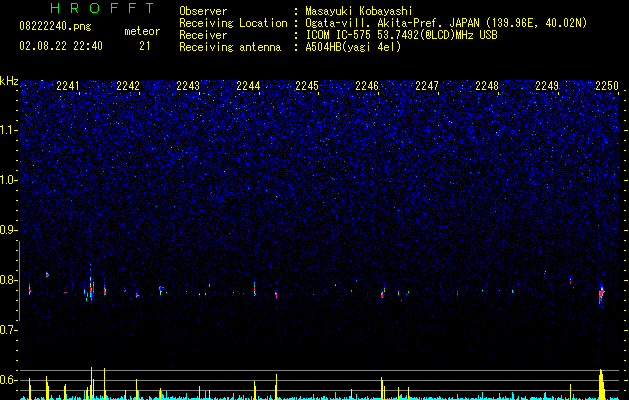
Task: Click the meteor count value 21
Action: pyautogui.click(x=145, y=46)
